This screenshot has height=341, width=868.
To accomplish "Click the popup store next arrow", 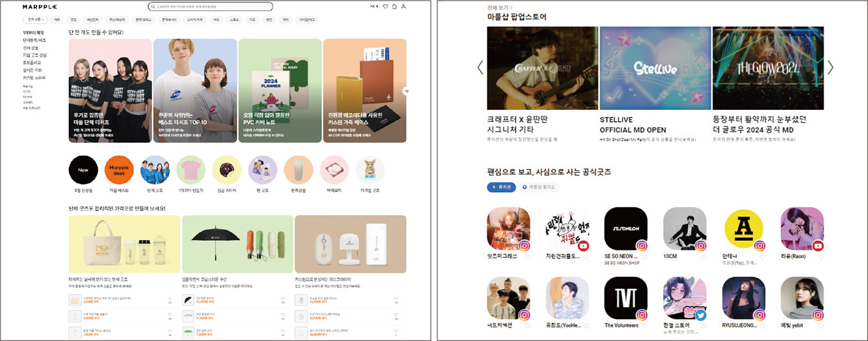I will [x=830, y=67].
